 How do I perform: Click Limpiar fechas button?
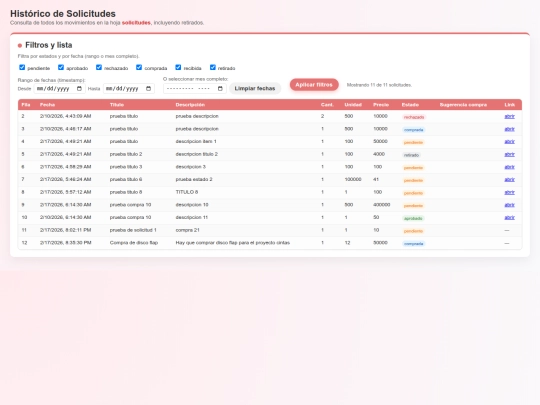pos(255,89)
